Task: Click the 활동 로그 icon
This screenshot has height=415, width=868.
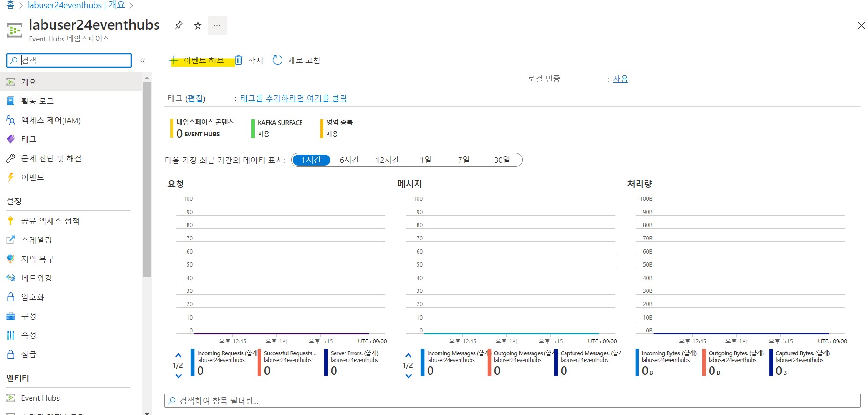Action: 10,101
